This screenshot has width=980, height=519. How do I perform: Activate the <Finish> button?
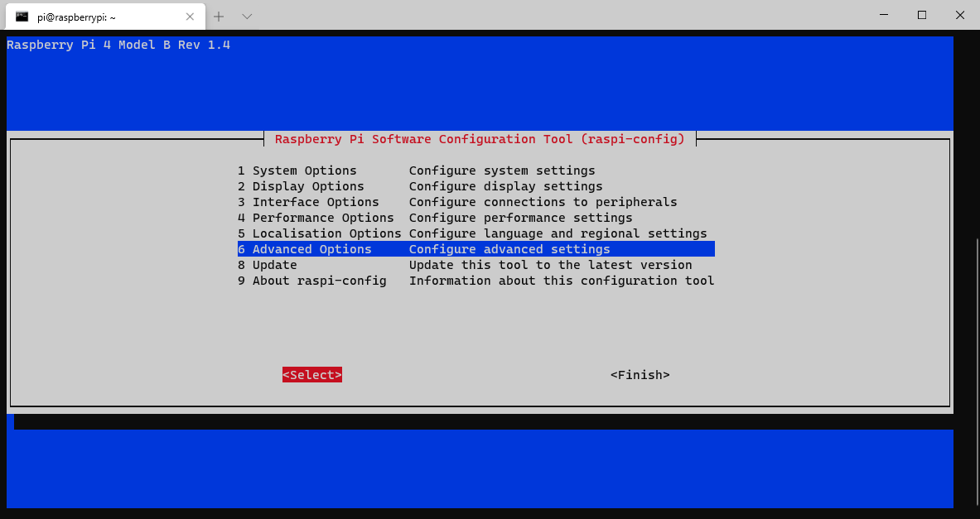(640, 375)
